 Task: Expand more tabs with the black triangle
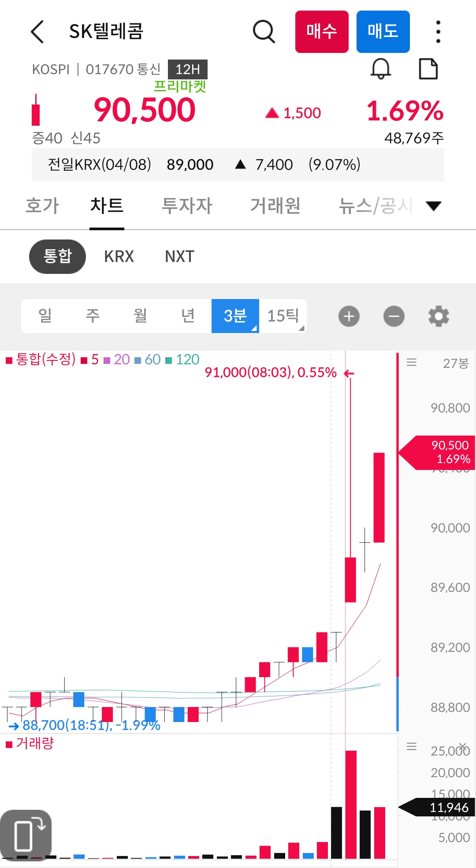[434, 206]
